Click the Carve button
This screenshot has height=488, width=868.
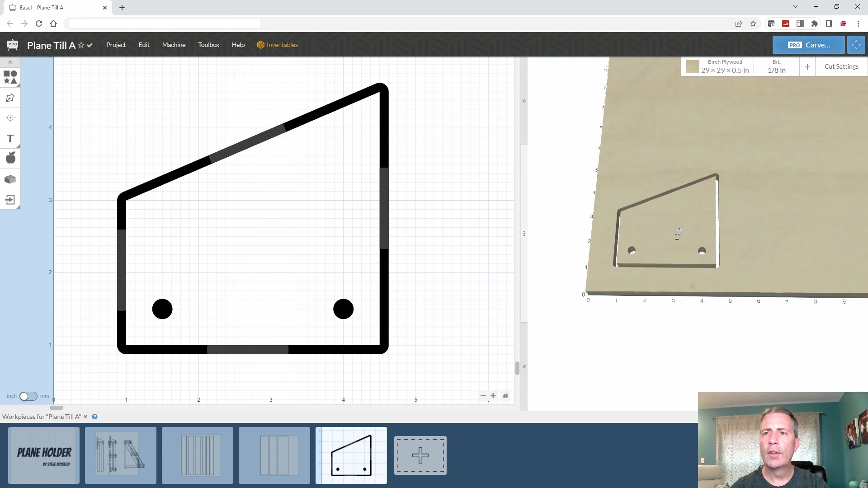[808, 45]
